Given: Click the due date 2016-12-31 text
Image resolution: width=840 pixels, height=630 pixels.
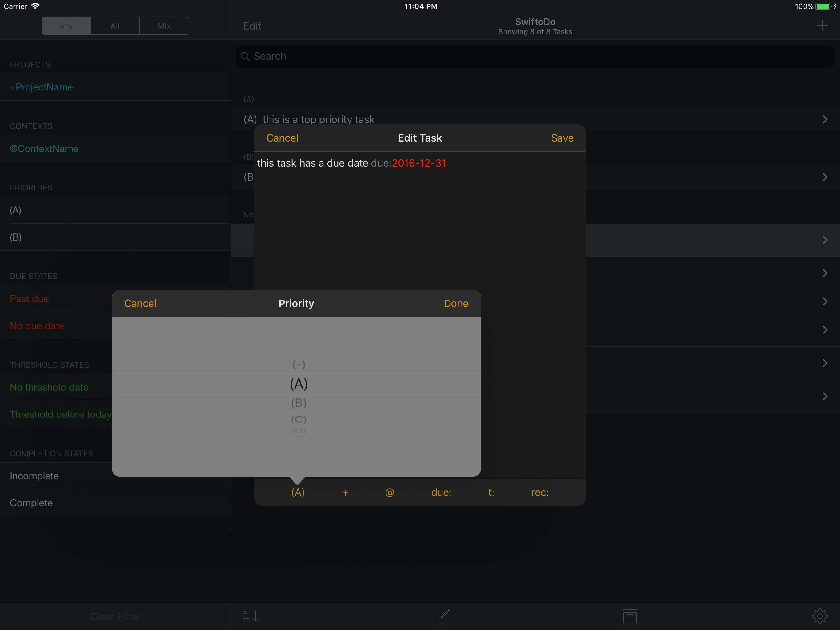Looking at the screenshot, I should [x=419, y=163].
